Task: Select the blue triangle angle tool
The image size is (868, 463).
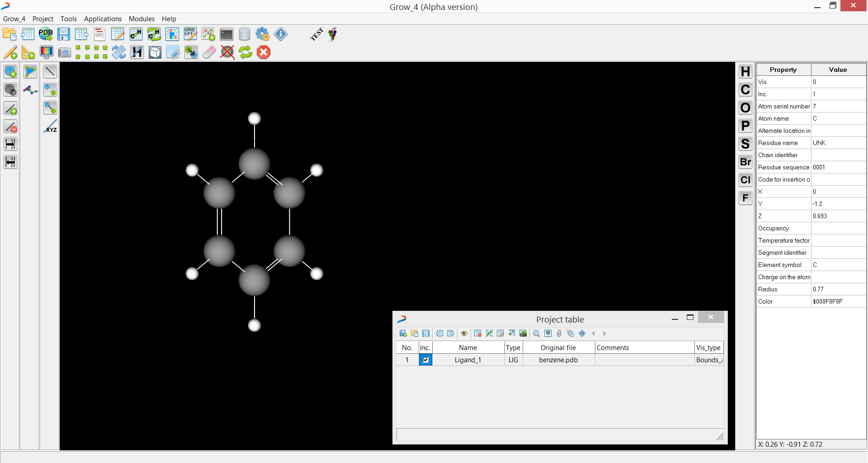Action: click(30, 71)
